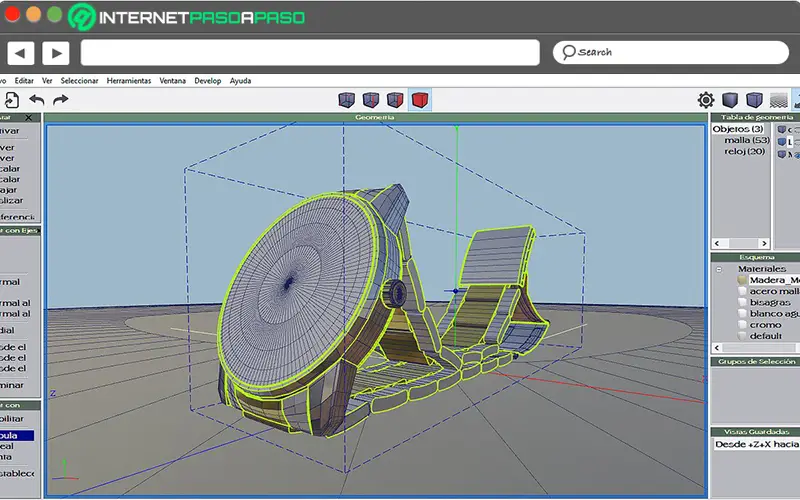The height and width of the screenshot is (500, 800).
Task: Open the Herramientas menu
Action: tap(128, 81)
